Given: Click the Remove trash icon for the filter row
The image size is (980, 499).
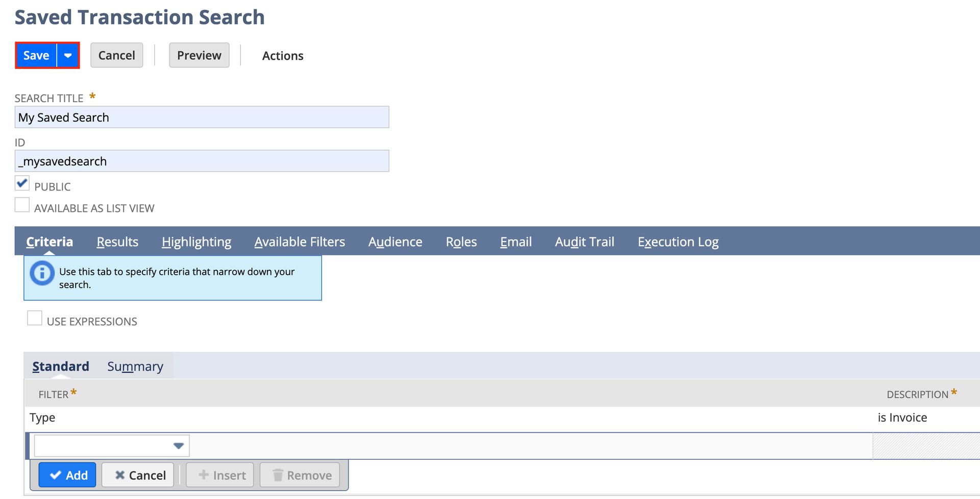Looking at the screenshot, I should tap(278, 475).
